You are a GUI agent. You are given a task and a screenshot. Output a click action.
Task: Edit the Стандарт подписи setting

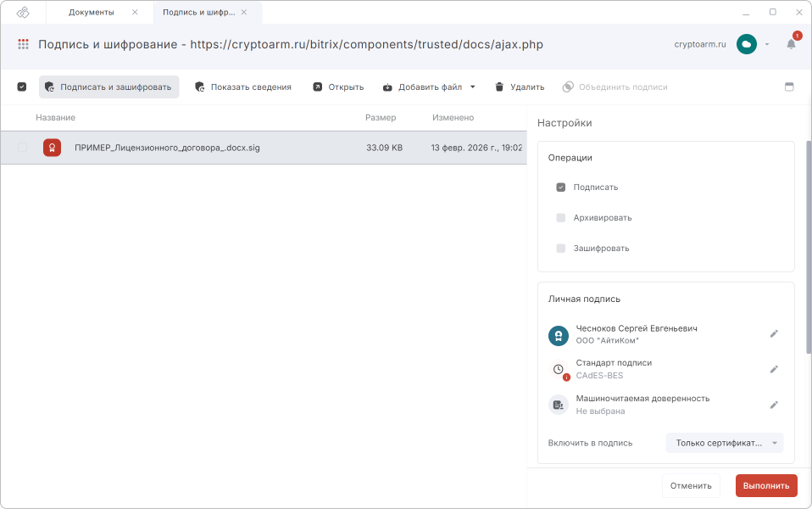(x=773, y=369)
